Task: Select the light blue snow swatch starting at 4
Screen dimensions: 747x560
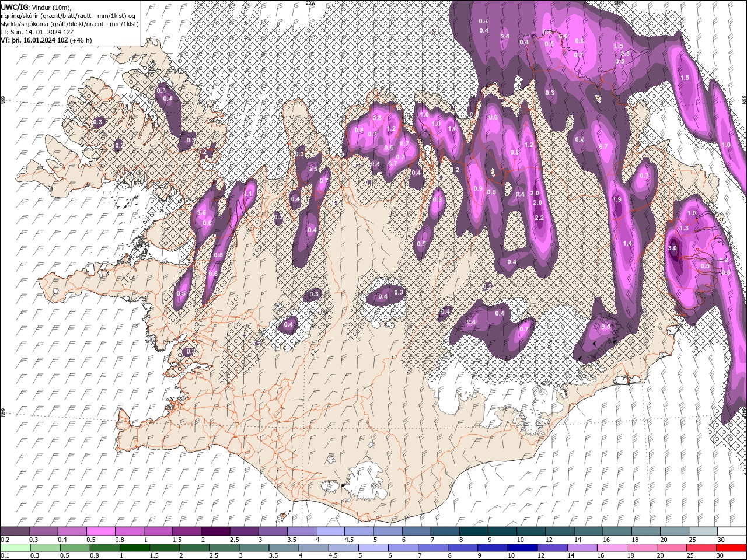Action: (330, 531)
